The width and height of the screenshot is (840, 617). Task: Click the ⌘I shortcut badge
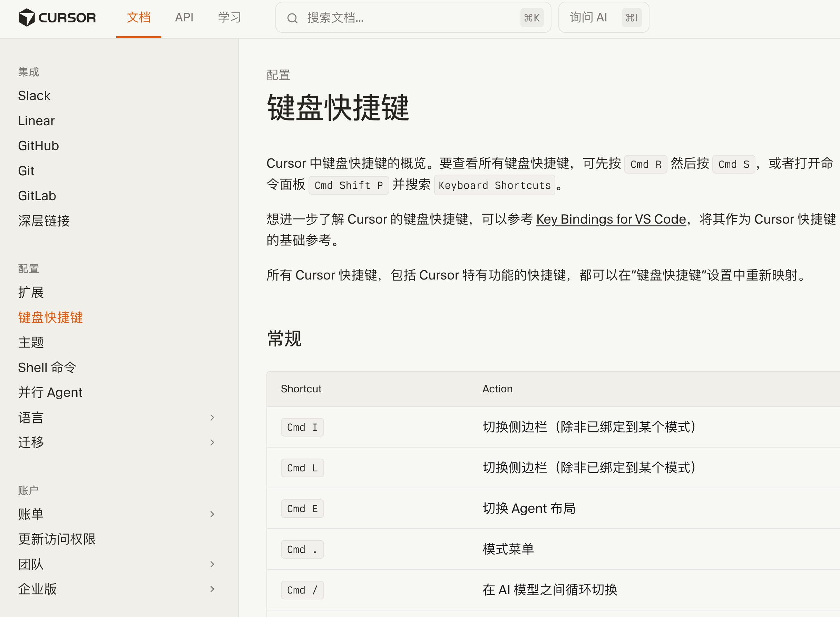point(631,18)
